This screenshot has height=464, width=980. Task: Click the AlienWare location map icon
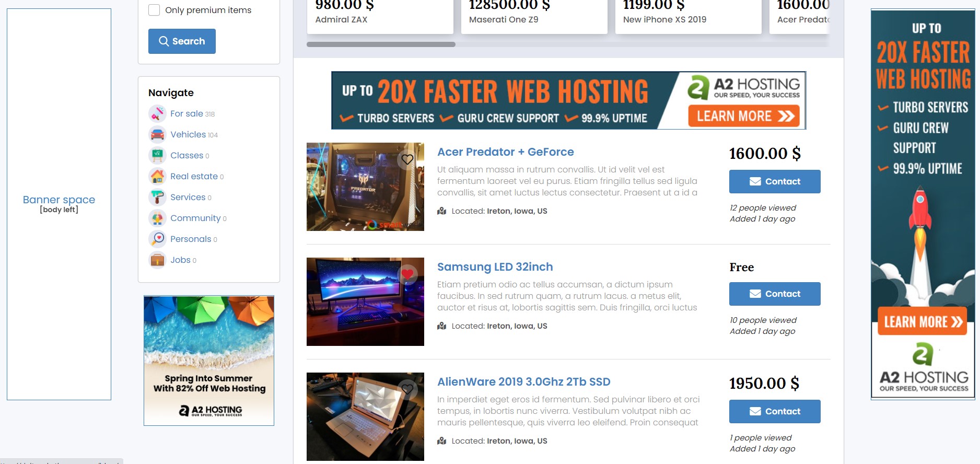coord(441,441)
